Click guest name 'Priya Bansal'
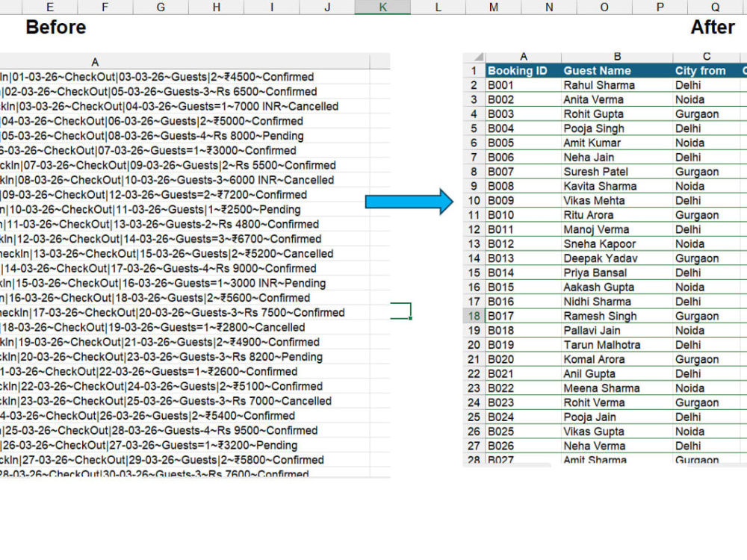 click(617, 273)
